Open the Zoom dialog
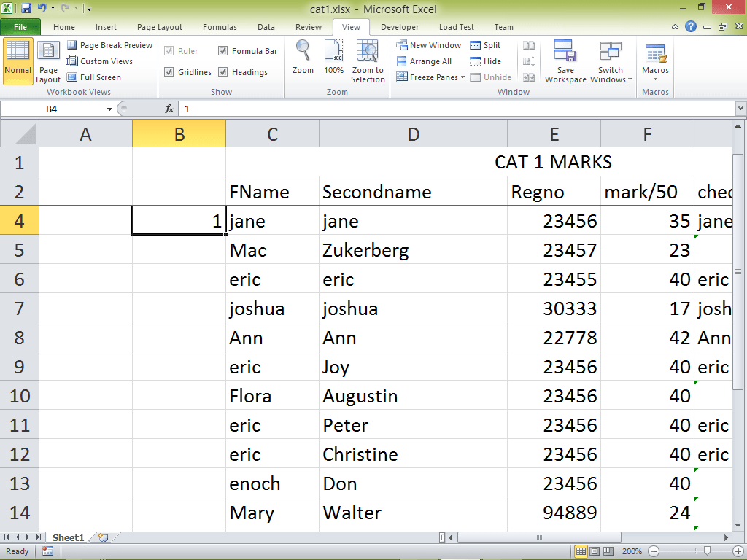The image size is (747, 560). (x=303, y=60)
